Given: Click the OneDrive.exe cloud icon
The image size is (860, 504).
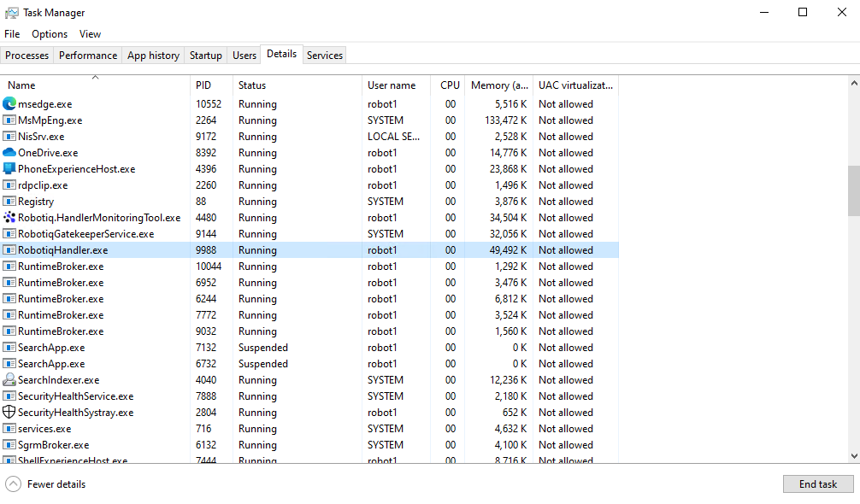Looking at the screenshot, I should pos(9,152).
